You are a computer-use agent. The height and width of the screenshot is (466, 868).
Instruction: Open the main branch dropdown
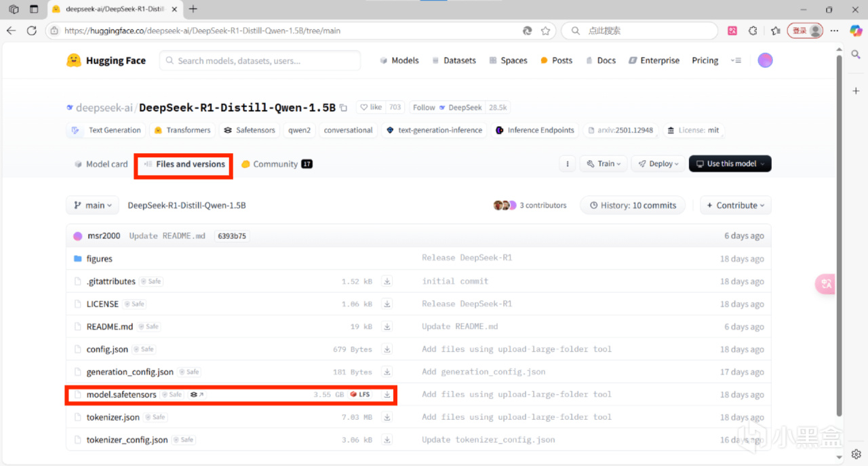click(x=92, y=205)
